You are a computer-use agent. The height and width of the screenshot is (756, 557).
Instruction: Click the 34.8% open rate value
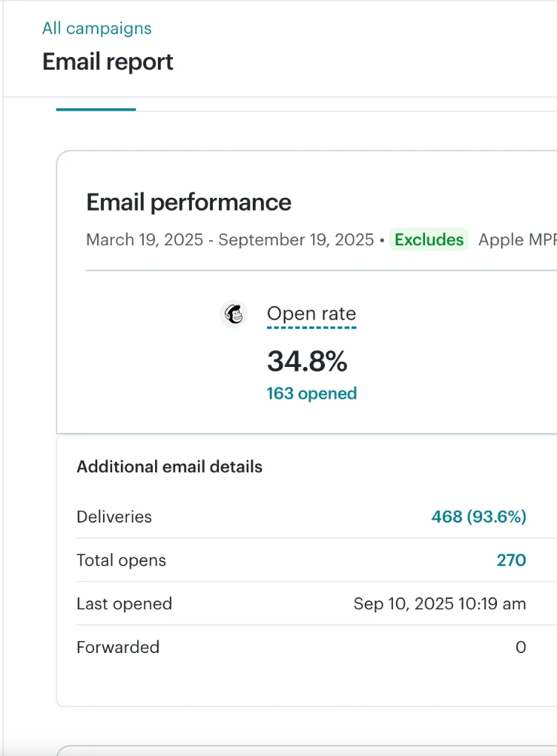point(307,361)
